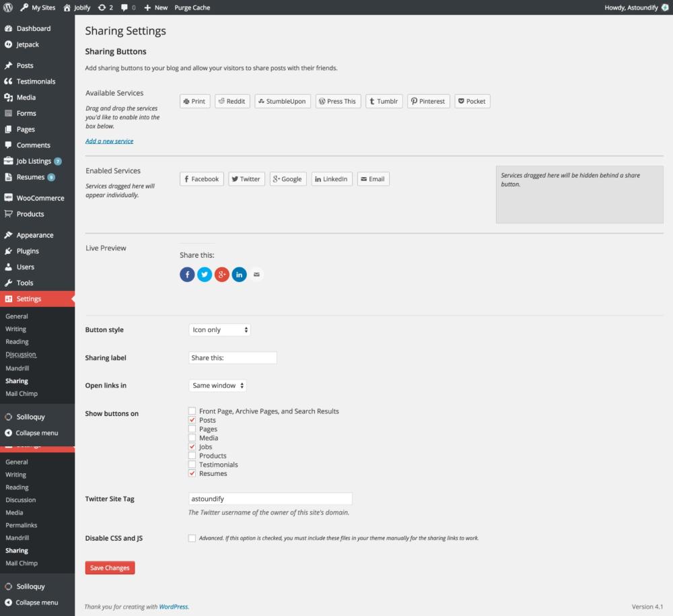Open the updates icon showing 2

pos(105,7)
